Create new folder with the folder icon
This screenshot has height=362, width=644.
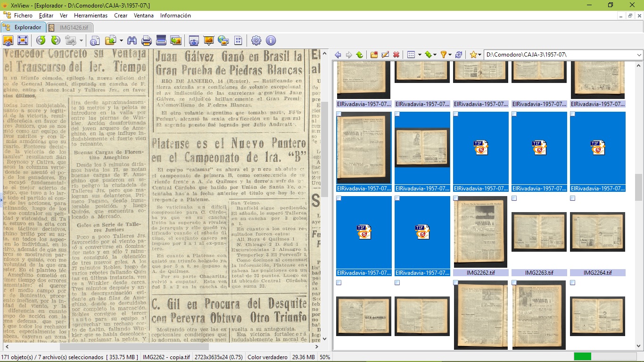(374, 55)
